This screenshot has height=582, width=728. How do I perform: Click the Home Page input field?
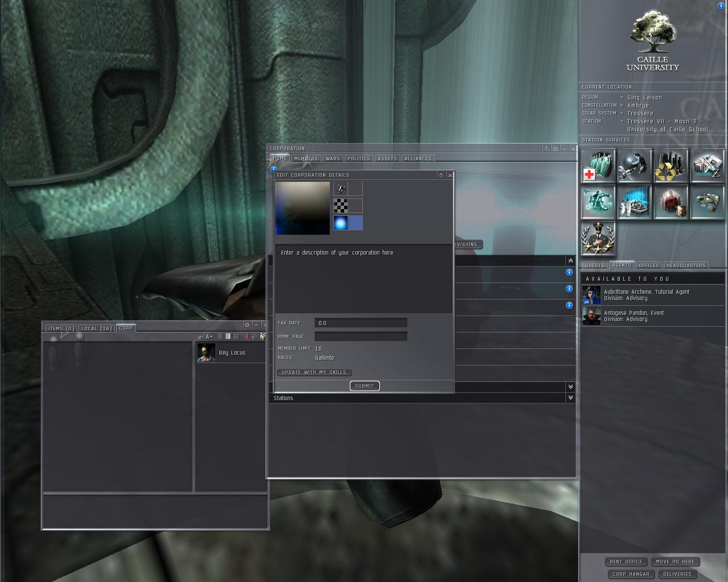point(361,336)
